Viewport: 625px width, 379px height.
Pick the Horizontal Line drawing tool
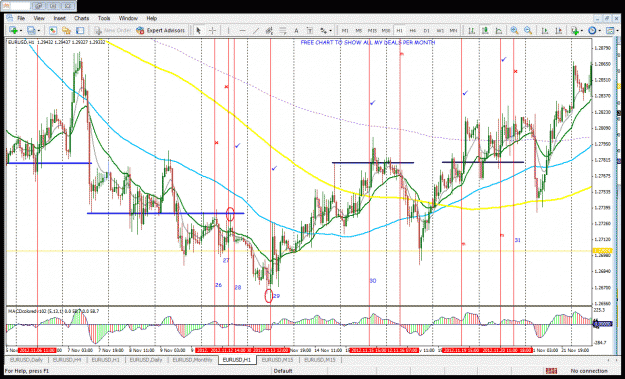(242, 30)
